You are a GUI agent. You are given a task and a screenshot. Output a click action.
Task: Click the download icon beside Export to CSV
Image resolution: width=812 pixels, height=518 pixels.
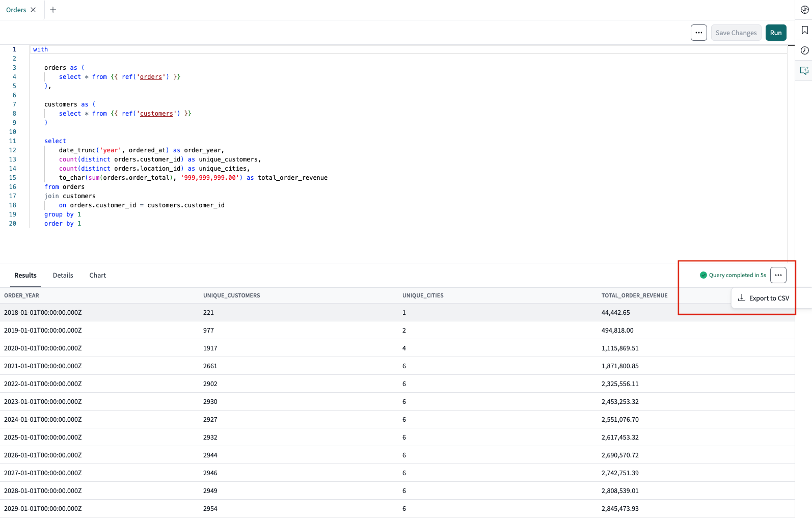742,298
